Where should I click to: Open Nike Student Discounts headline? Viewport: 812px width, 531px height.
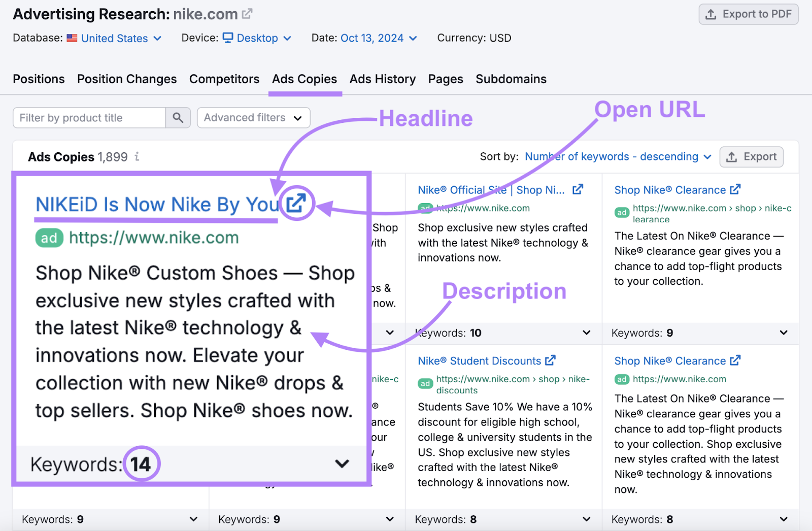479,361
